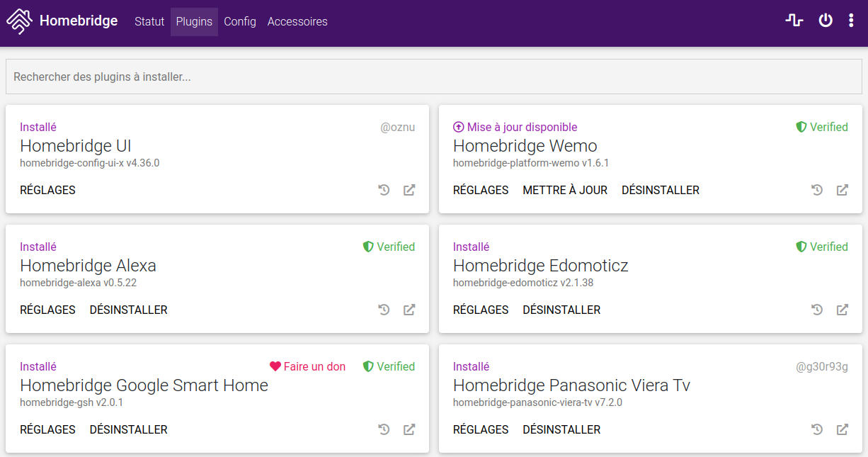
Task: Open version history for Homebridge Edomoticz
Action: [817, 310]
